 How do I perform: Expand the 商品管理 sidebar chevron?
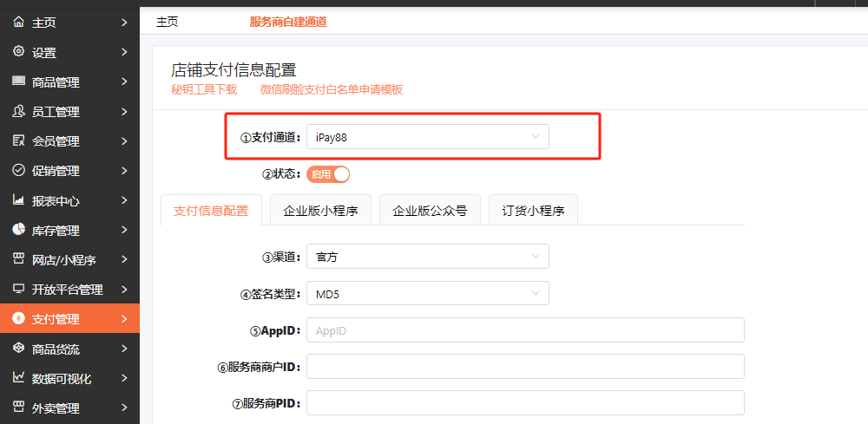[124, 82]
